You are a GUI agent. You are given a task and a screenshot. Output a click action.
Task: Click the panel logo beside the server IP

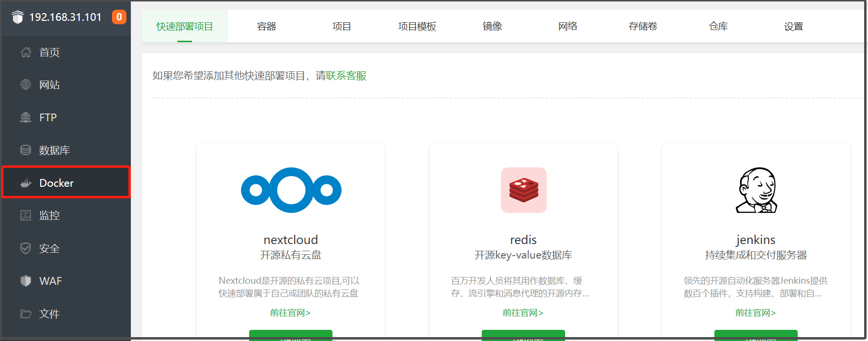[17, 17]
